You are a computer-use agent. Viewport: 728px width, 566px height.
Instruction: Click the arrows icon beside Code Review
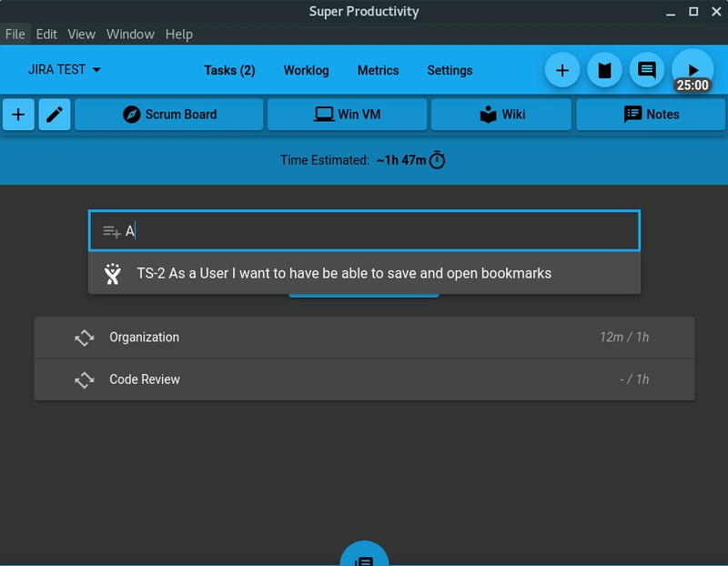[x=85, y=379]
